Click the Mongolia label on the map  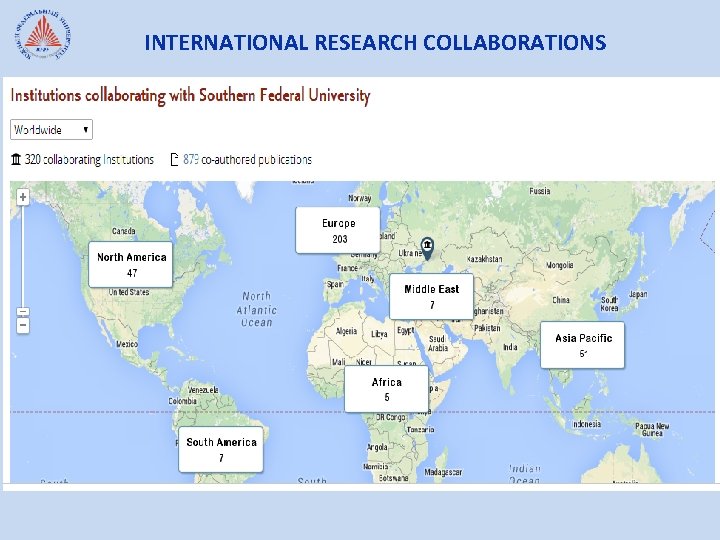click(559, 265)
